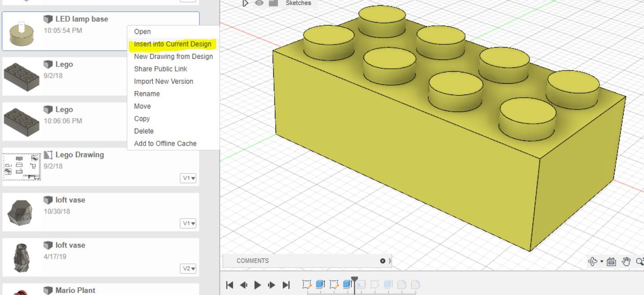Step the timeline forward one feature
This screenshot has width=644, height=295.
click(x=272, y=285)
